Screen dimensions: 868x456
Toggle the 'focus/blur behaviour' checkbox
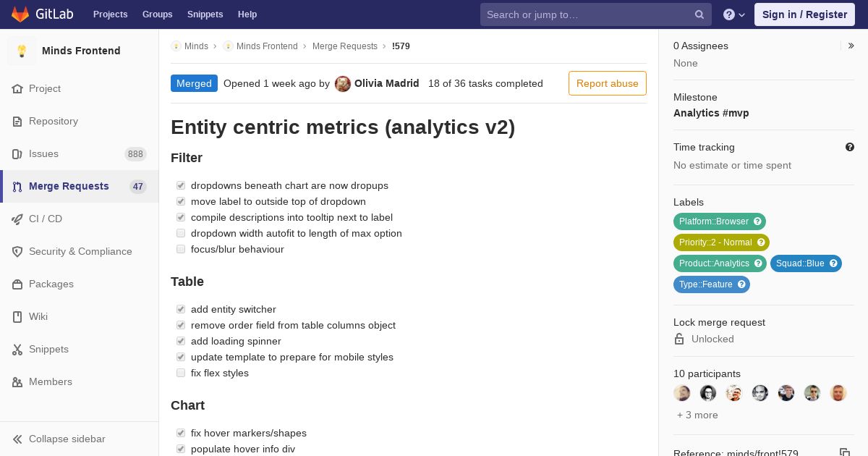[x=181, y=249]
